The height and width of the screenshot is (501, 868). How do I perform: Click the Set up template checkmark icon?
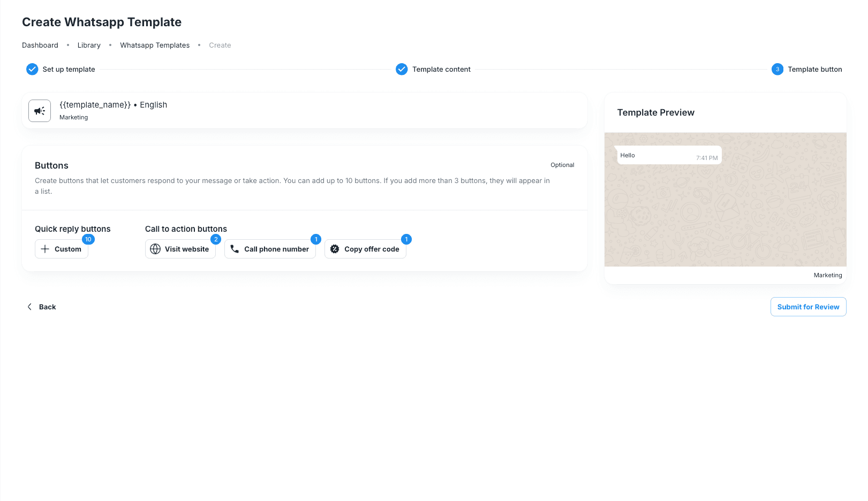[32, 69]
